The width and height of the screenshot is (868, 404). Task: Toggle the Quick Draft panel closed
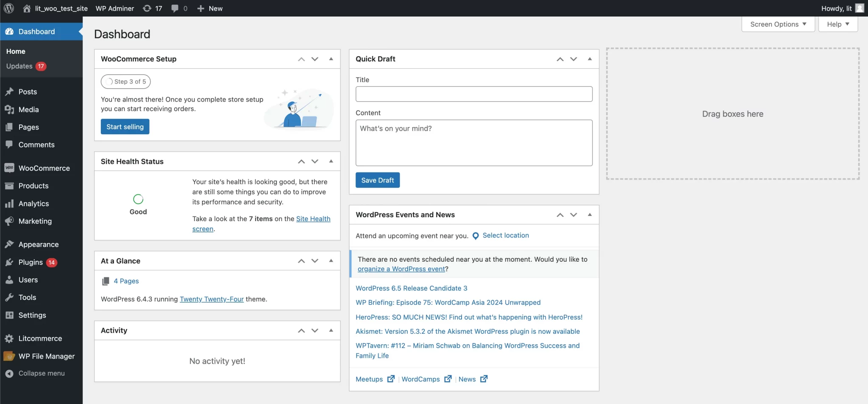click(x=590, y=59)
